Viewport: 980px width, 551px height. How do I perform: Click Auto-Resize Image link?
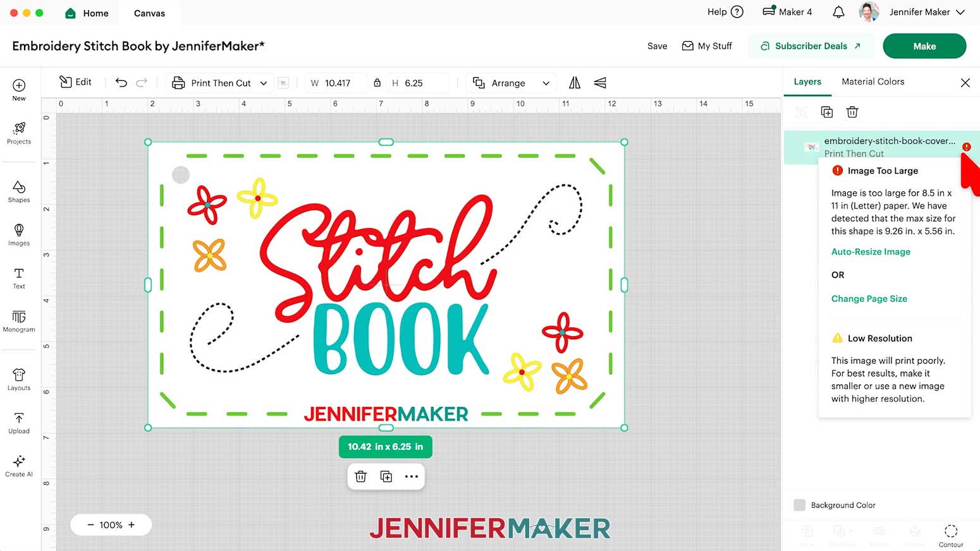pyautogui.click(x=871, y=251)
